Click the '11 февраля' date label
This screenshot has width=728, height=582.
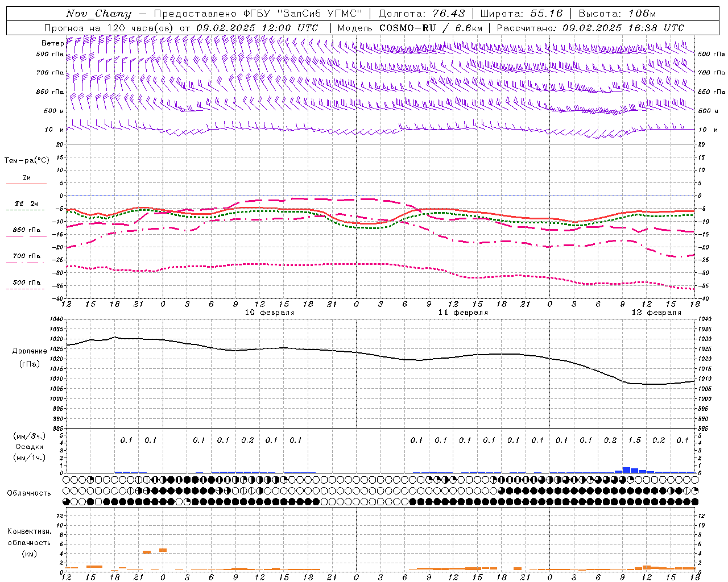coord(463,313)
